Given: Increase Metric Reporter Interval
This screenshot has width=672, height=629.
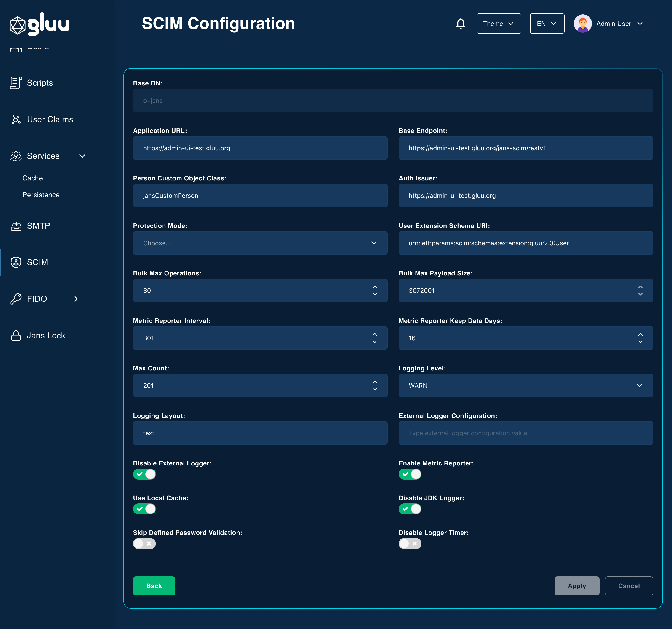Looking at the screenshot, I should 375,334.
